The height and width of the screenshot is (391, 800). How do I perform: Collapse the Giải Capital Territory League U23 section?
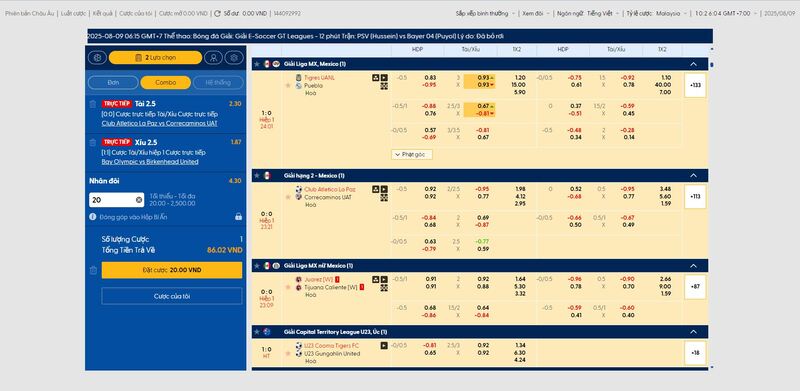click(x=693, y=332)
